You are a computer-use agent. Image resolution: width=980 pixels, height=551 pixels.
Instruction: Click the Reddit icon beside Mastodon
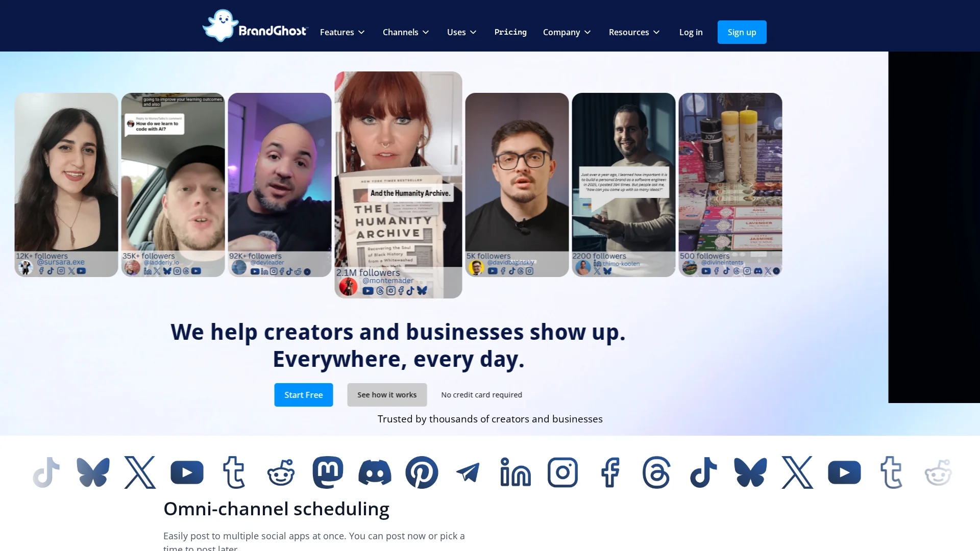click(281, 472)
